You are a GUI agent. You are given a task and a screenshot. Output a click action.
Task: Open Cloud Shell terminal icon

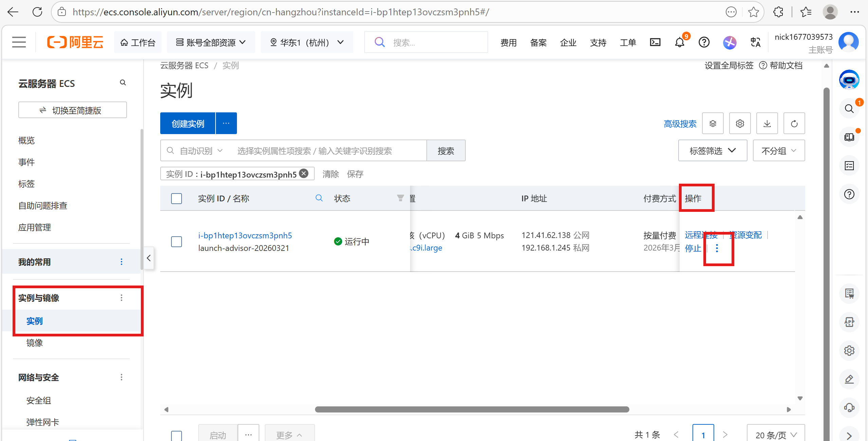655,42
